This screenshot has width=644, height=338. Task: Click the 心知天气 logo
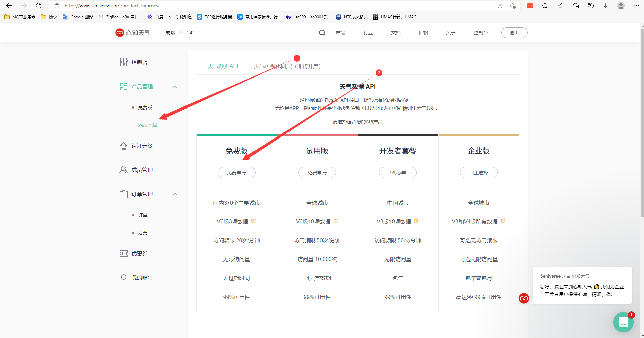click(x=133, y=32)
